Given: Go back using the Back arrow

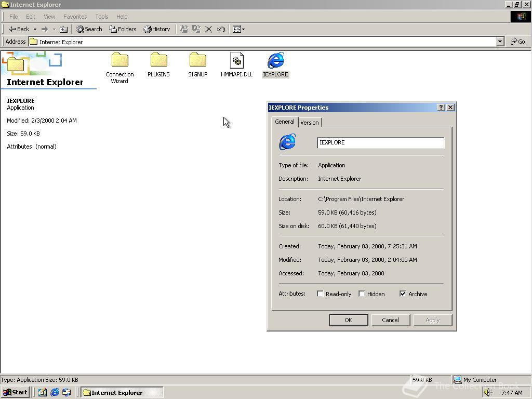Looking at the screenshot, I should pyautogui.click(x=19, y=29).
